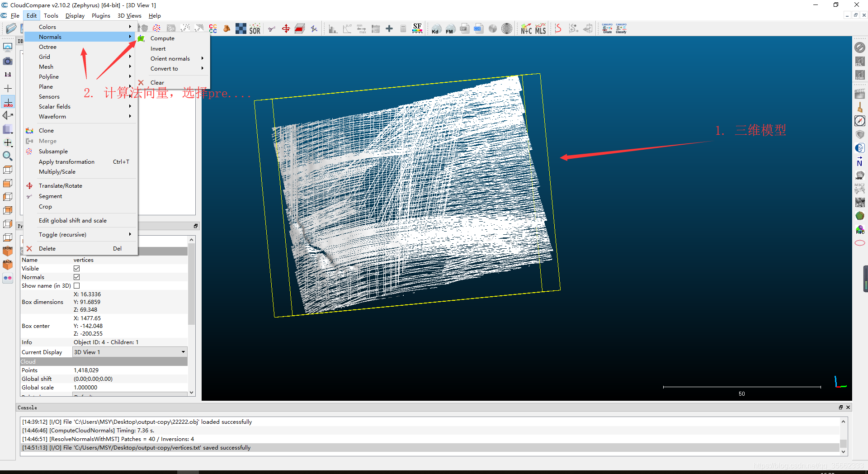
Task: Open the Current Display 3D View 1 dropdown
Action: (x=130, y=352)
